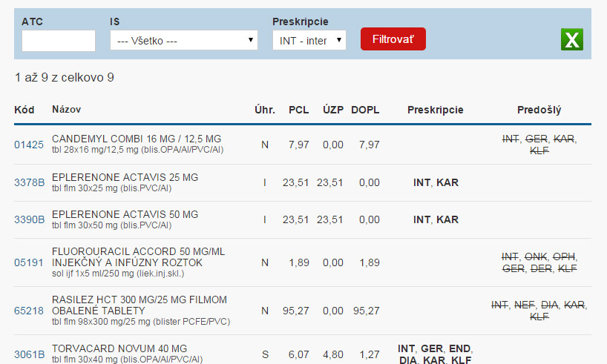Click Úhr. value S in TORVACARD row
Screen dimensions: 607x364
(265, 354)
